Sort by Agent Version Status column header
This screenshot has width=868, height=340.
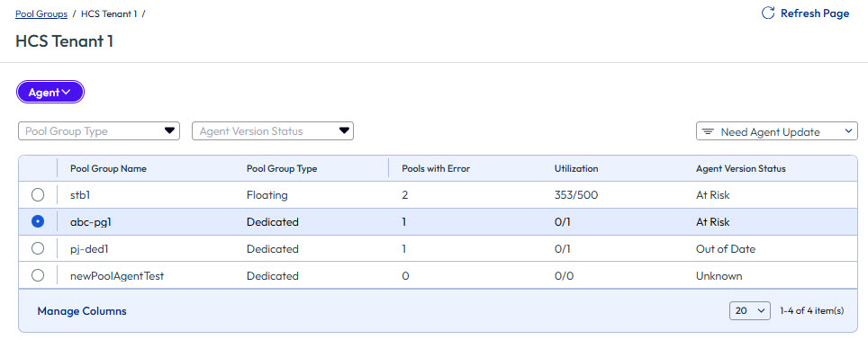[741, 168]
